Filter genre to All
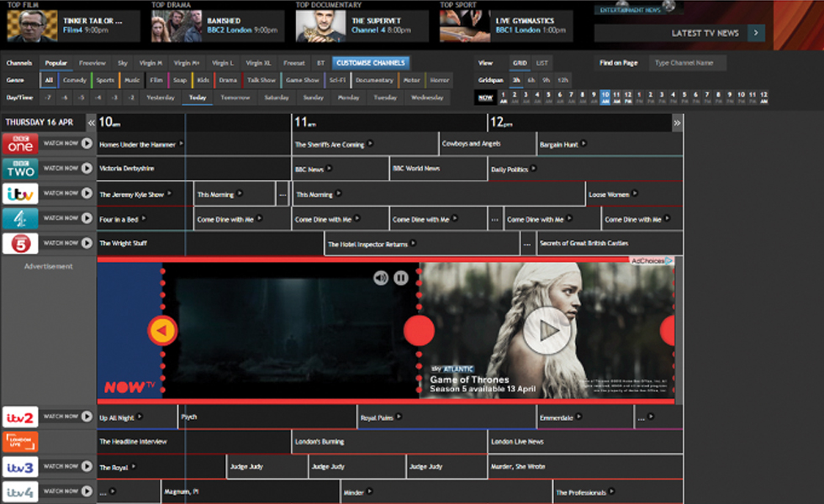The width and height of the screenshot is (824, 504). tap(49, 81)
